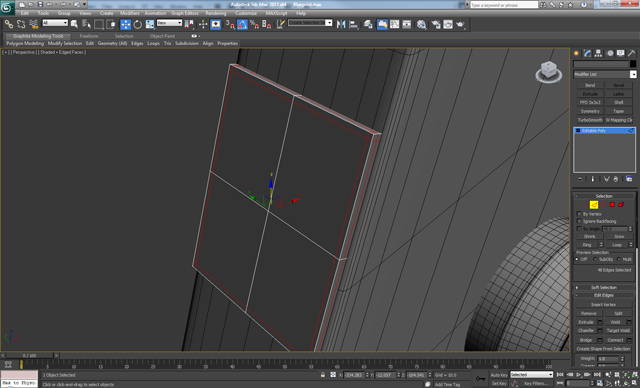640x388 pixels.
Task: Open the Modifiers menu
Action: click(x=130, y=13)
